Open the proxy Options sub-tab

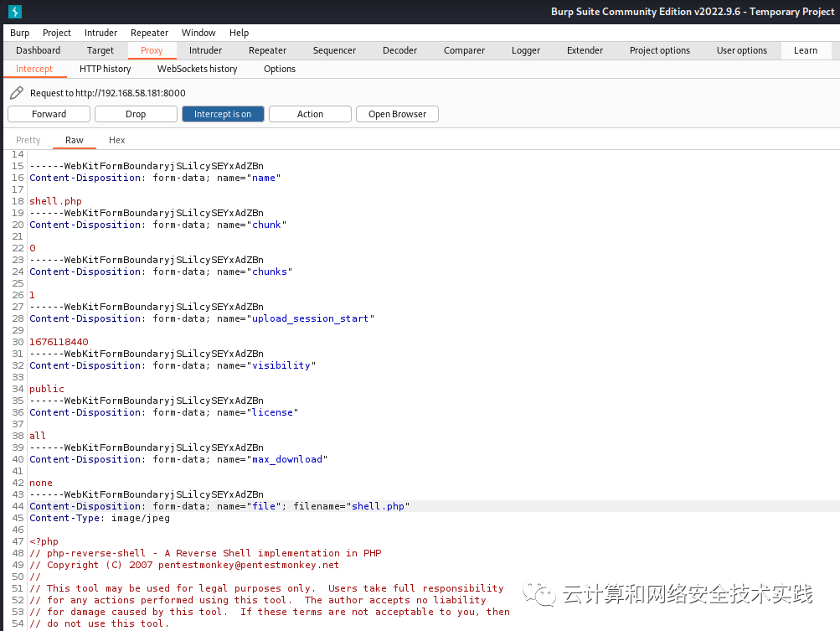[280, 69]
